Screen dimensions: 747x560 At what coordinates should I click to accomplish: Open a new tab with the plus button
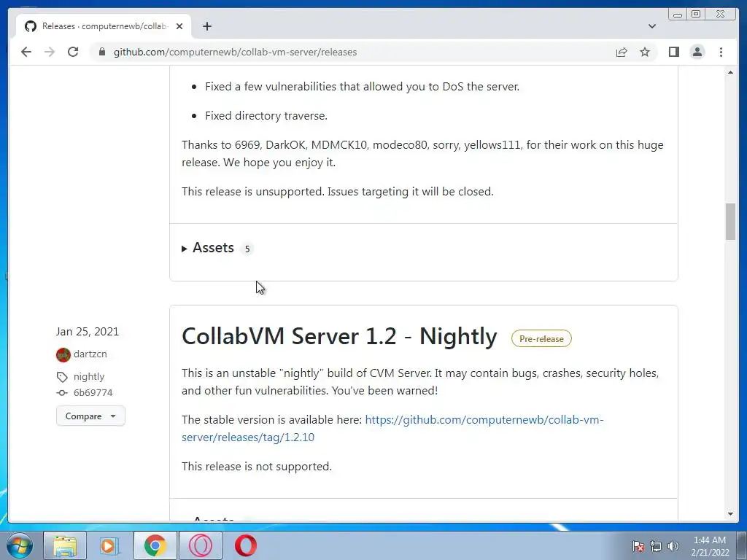point(206,26)
